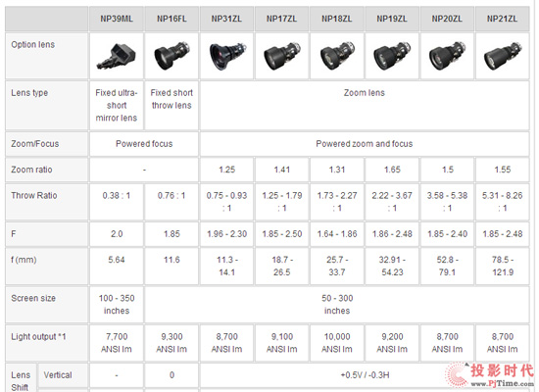539x392 pixels.
Task: Click the 50 - 300 inches screen size cell
Action: pyautogui.click(x=337, y=305)
